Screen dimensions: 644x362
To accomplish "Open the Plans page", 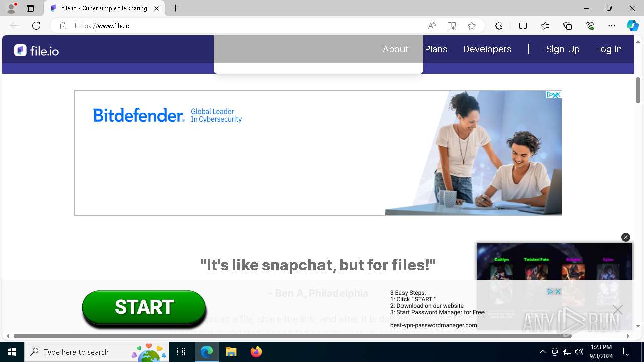I will point(436,49).
